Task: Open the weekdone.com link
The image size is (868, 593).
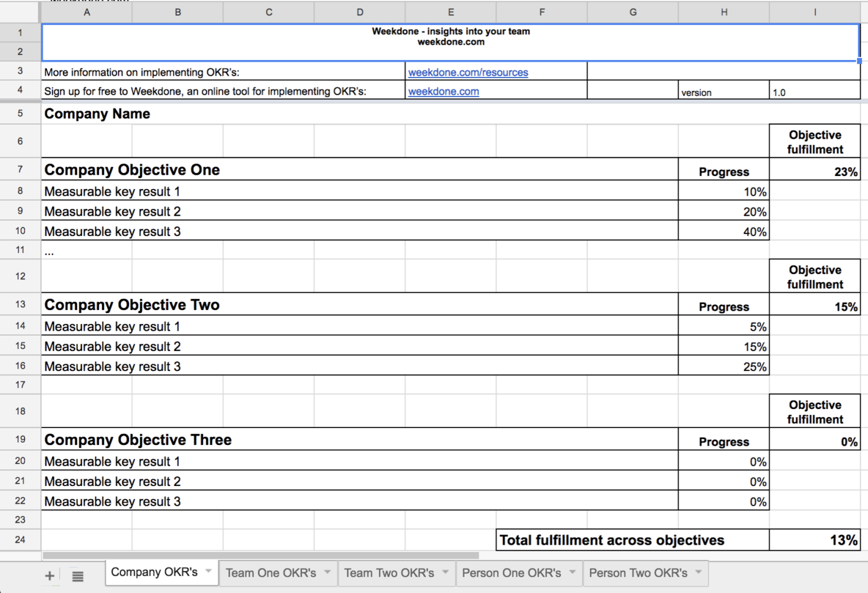Action: pyautogui.click(x=443, y=92)
